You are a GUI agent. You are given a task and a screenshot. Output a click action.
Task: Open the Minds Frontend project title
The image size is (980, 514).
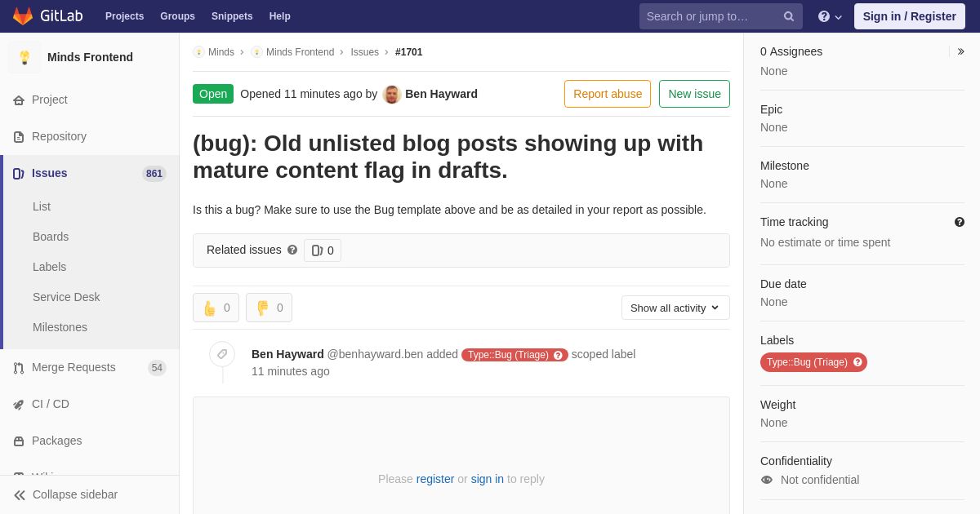coord(90,57)
